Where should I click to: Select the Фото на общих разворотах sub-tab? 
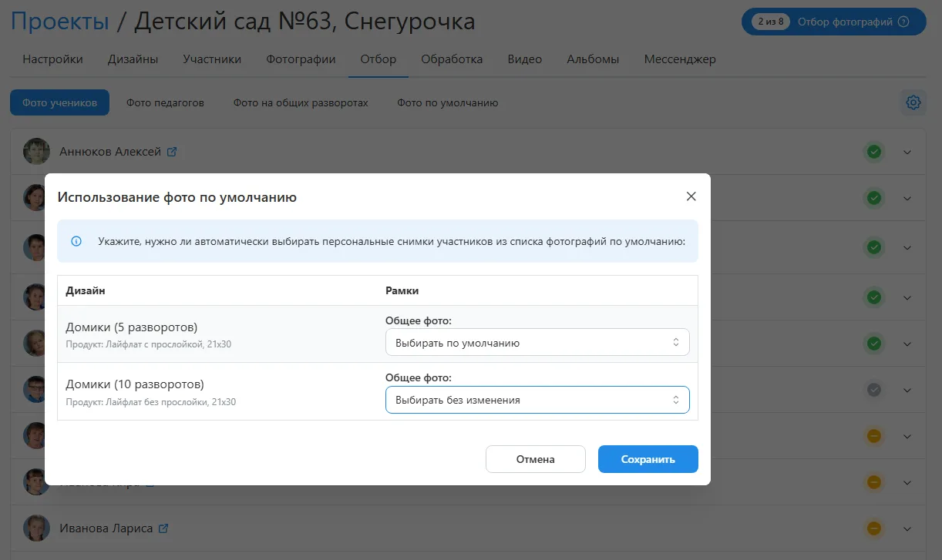tap(301, 102)
